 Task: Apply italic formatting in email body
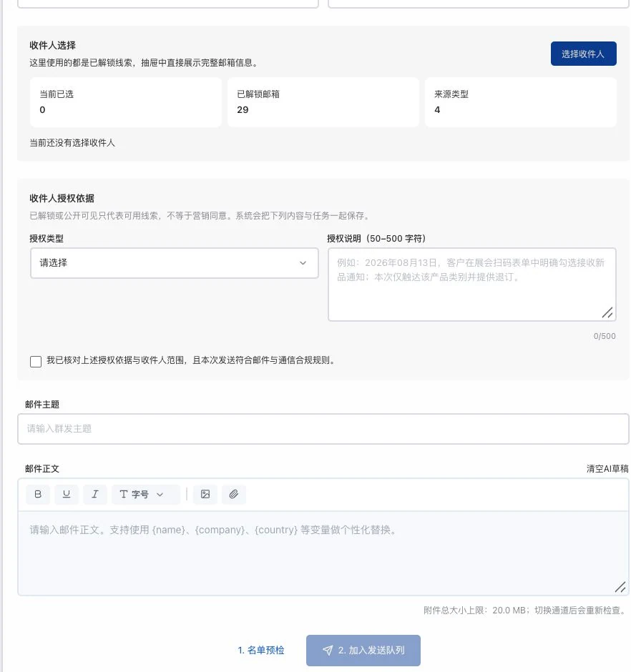(95, 494)
